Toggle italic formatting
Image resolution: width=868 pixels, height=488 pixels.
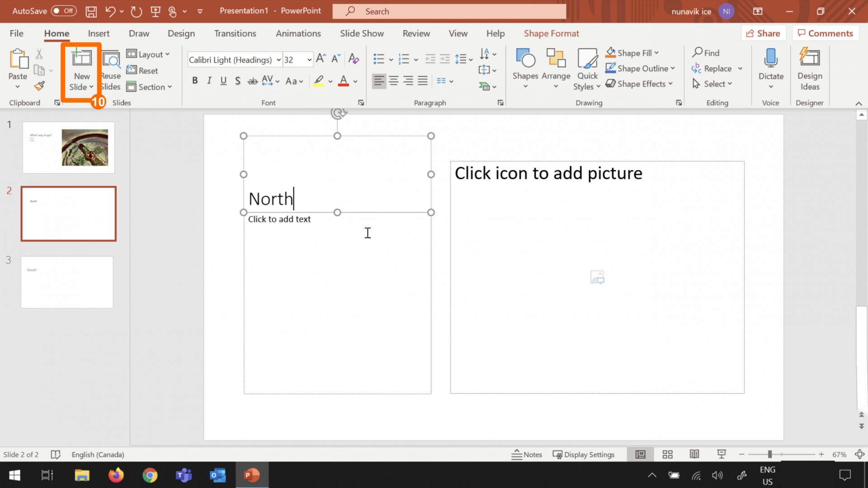point(209,81)
